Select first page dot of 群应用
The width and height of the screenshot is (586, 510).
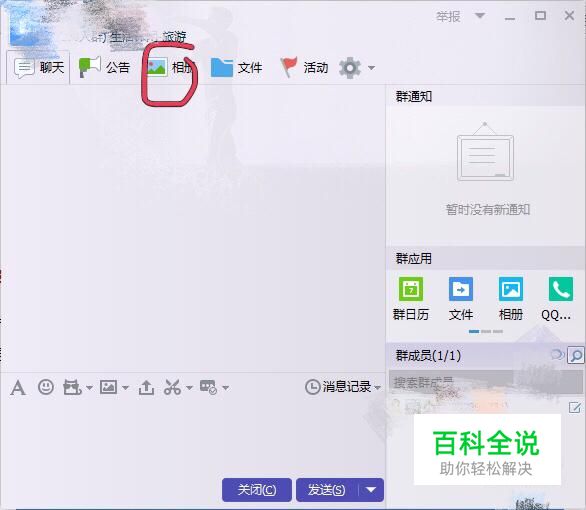(474, 331)
